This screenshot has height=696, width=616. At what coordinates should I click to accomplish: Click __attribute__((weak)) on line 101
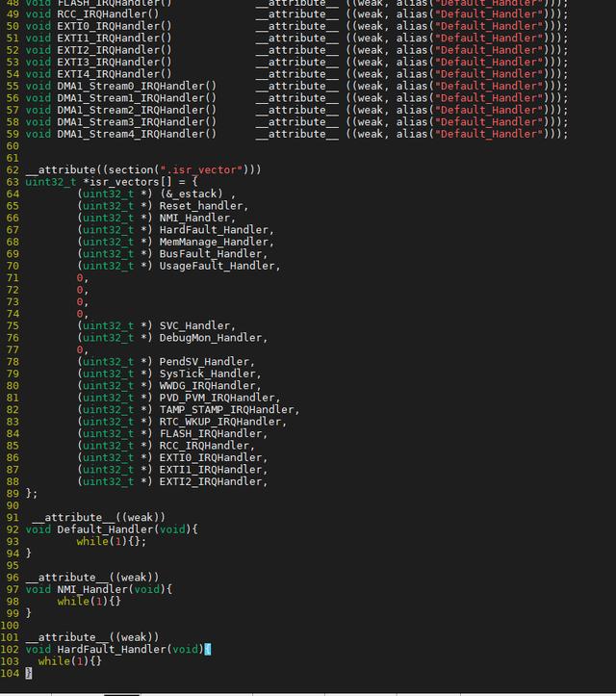point(92,637)
